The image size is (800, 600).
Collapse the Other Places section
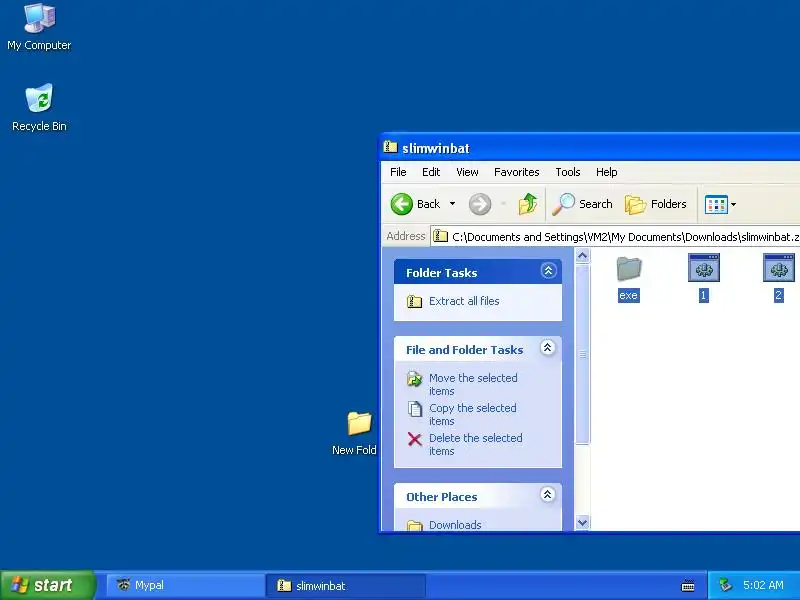[547, 495]
